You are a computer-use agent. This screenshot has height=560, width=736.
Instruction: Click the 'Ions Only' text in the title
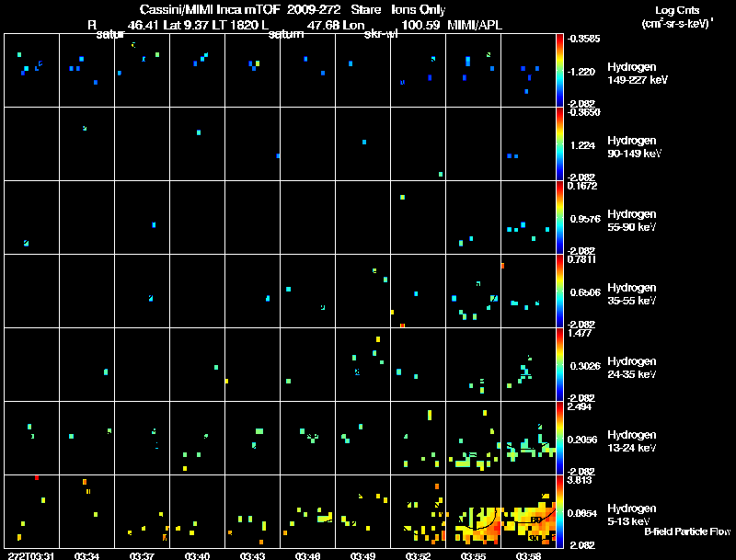(x=419, y=9)
